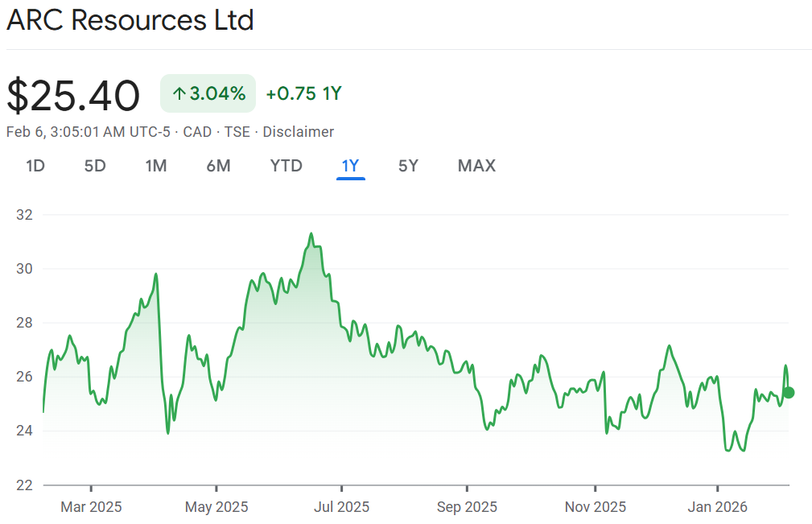Open the Disclaimer link
Viewport: 812px width, 524px height.
298,132
